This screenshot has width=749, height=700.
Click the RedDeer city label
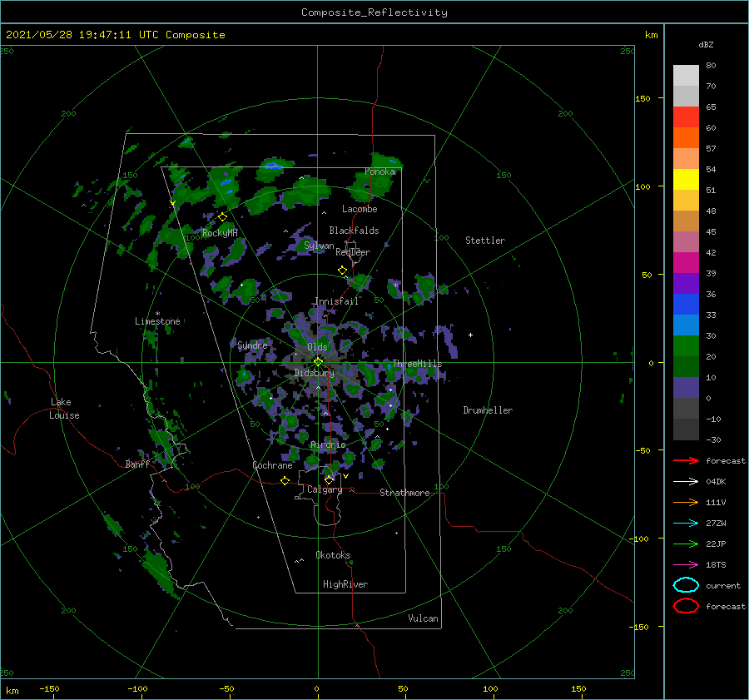click(x=353, y=252)
